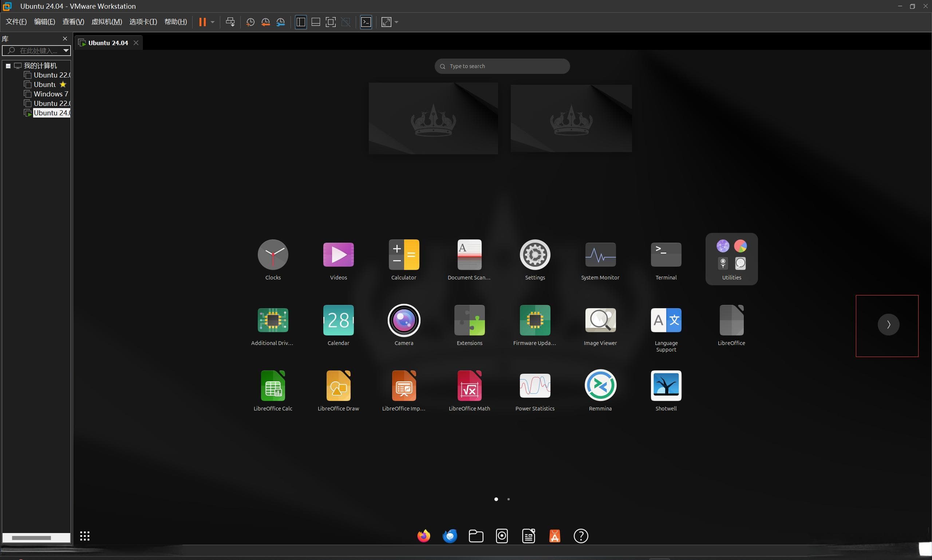The image size is (932, 560).
Task: Select the first app page dot
Action: 495,499
